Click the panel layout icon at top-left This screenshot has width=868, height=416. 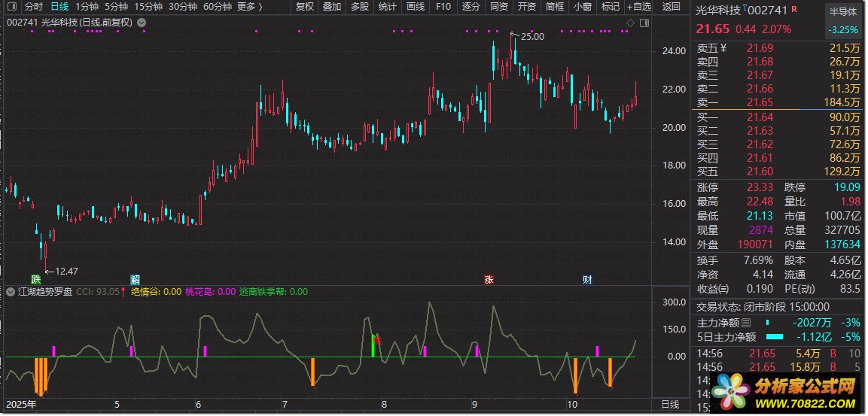tap(11, 7)
